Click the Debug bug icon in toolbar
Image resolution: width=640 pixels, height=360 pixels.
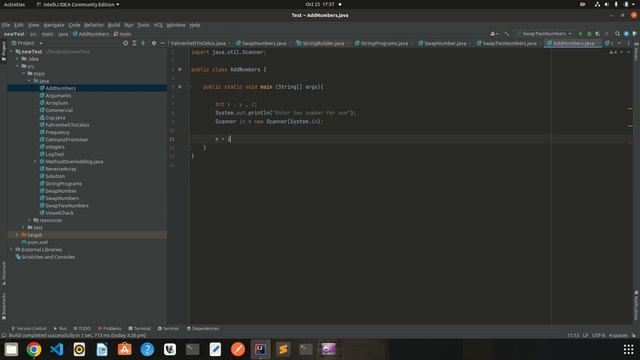[589, 34]
